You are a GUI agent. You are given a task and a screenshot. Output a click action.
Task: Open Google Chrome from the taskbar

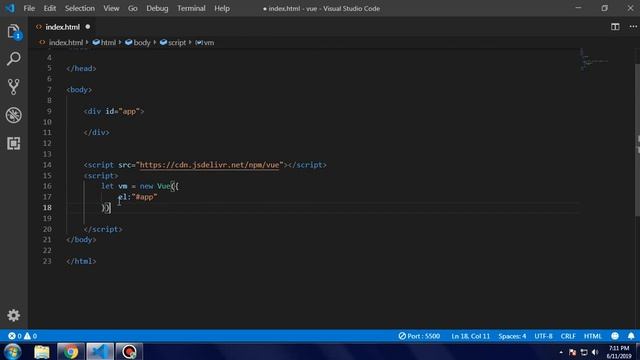pos(71,351)
